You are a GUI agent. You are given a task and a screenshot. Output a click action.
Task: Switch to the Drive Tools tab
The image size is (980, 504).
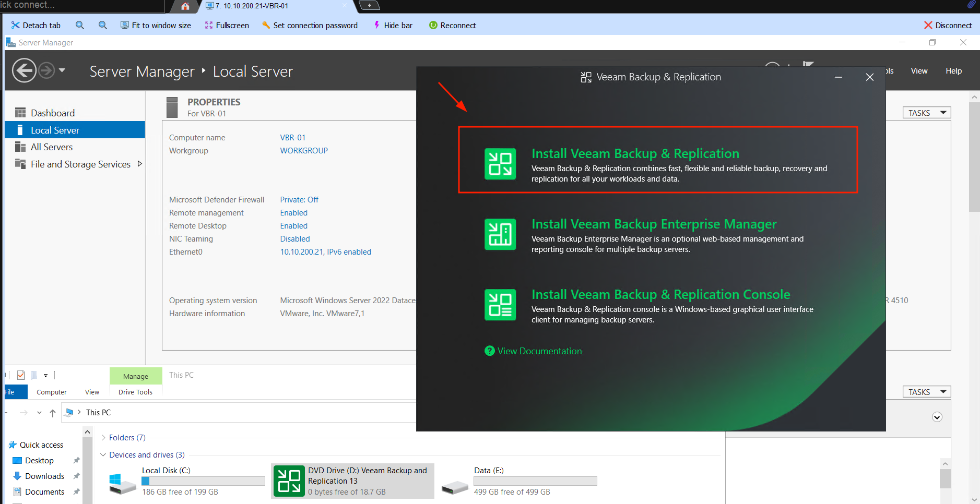(x=135, y=392)
